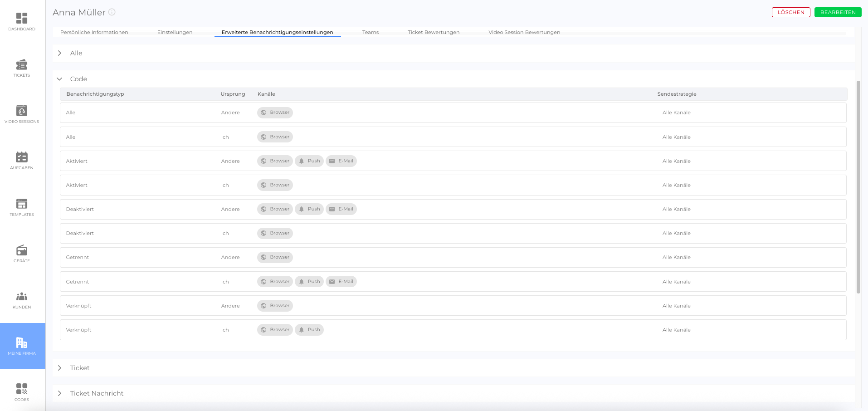The height and width of the screenshot is (411, 868).
Task: Open Kunden customers section
Action: click(22, 300)
